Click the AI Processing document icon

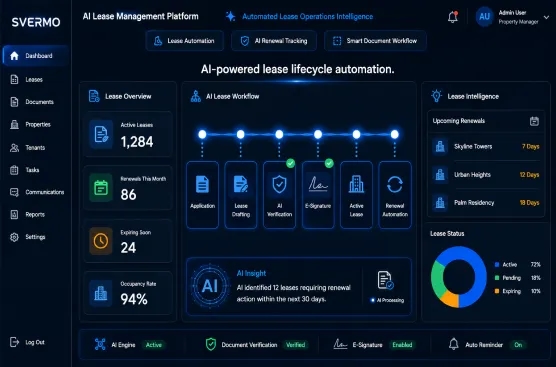(385, 280)
